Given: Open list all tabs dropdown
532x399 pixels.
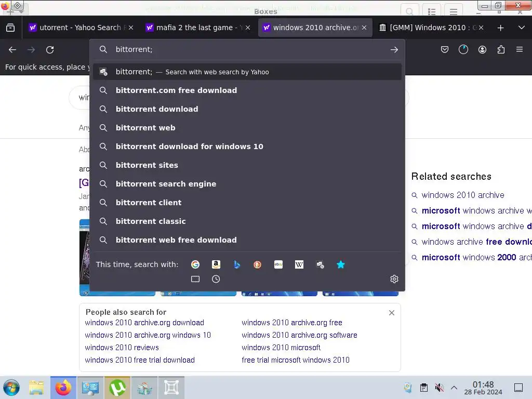Looking at the screenshot, I should [522, 28].
